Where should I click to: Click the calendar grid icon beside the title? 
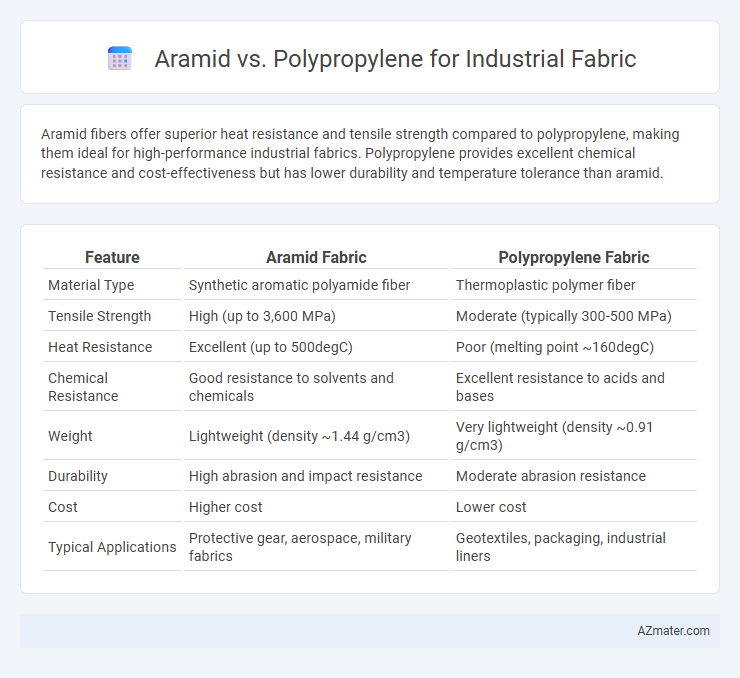120,59
